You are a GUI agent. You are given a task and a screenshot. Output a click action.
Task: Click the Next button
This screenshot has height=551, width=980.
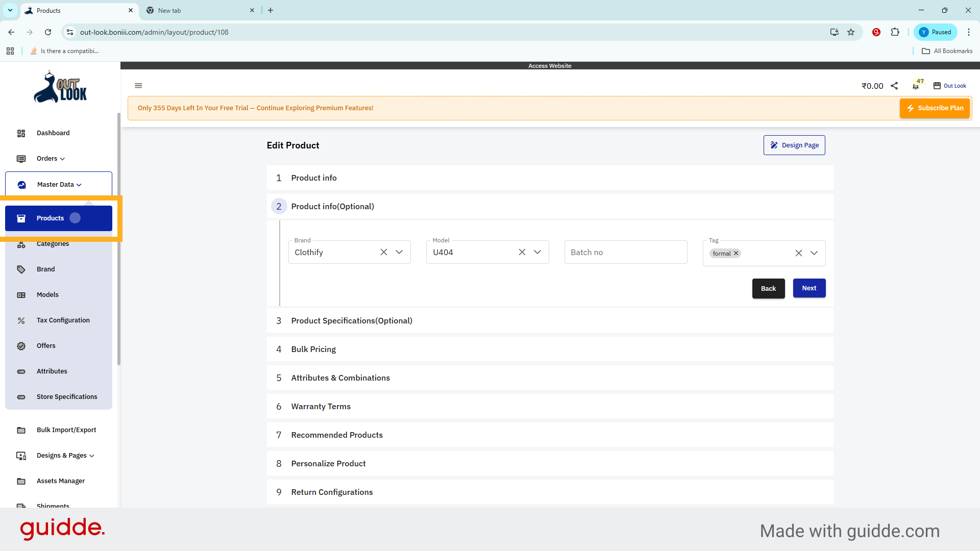point(809,288)
